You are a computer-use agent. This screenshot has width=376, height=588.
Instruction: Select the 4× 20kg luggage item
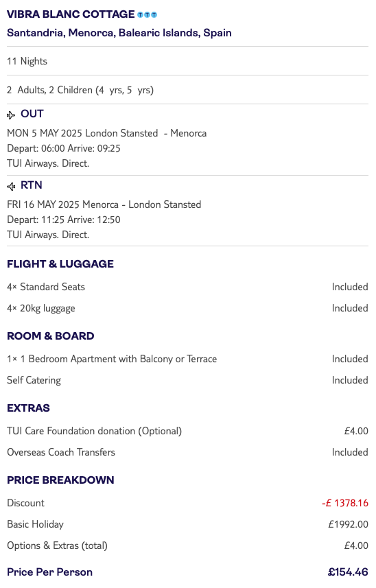pyautogui.click(x=187, y=308)
